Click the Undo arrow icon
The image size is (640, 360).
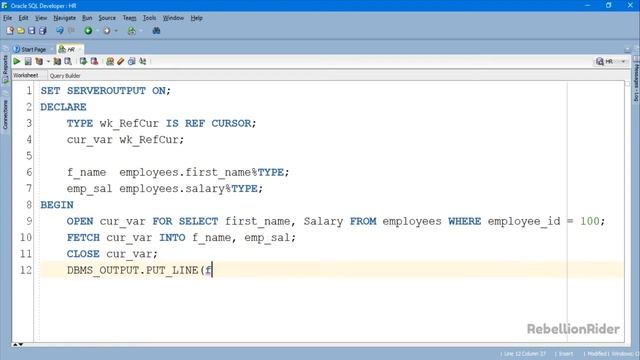(60, 31)
